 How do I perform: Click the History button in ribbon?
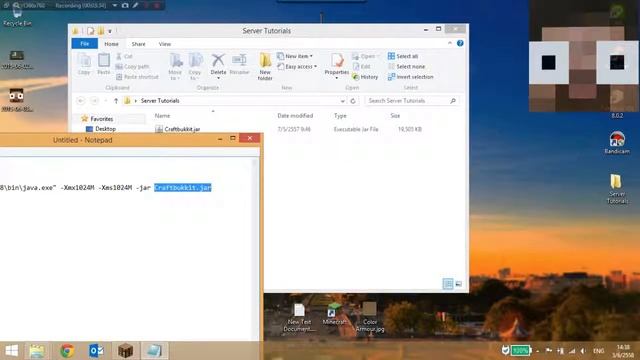coord(365,77)
